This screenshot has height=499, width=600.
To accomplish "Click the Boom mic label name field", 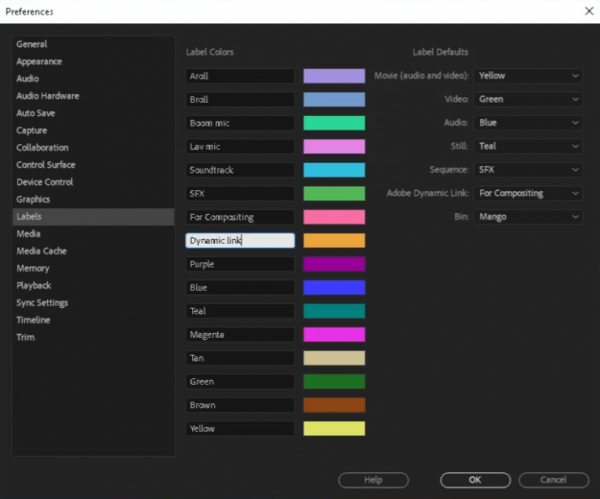I will coord(240,123).
